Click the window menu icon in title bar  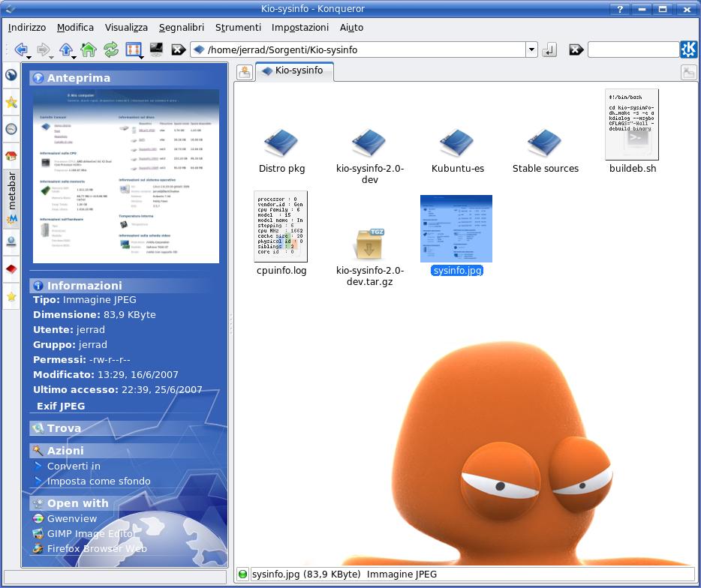tap(10, 8)
